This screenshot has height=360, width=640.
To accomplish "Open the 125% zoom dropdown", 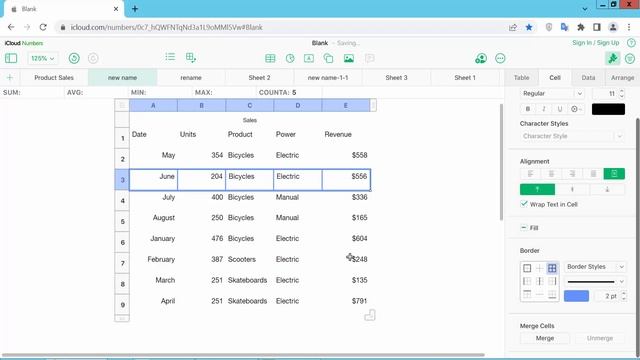I will coord(43,58).
